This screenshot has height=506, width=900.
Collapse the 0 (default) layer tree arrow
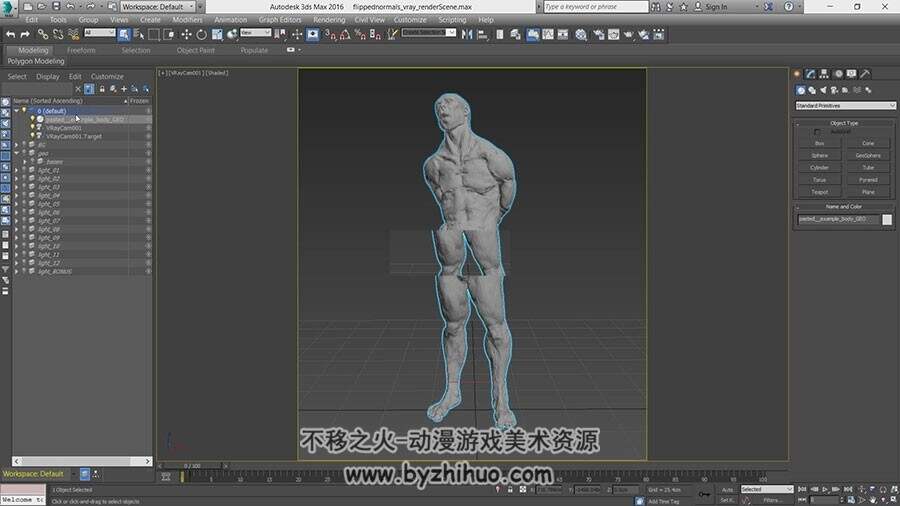pyautogui.click(x=17, y=110)
